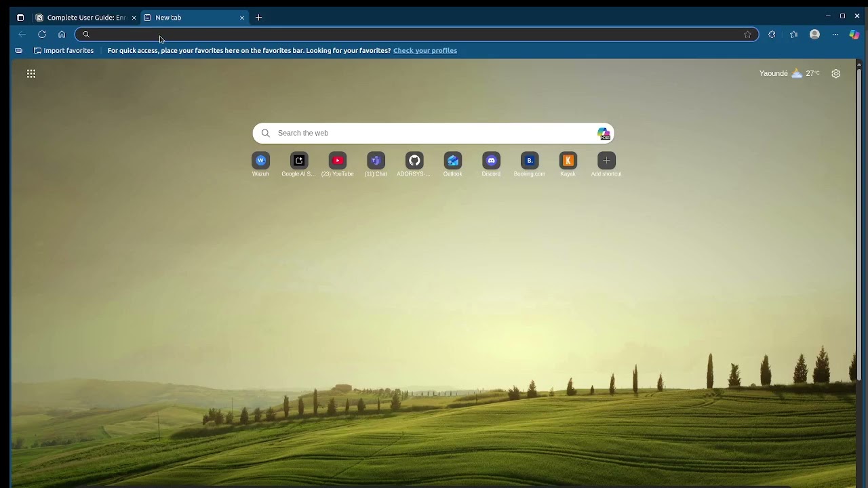Viewport: 868px width, 488px height.
Task: Open the extensions icon in toolbar
Action: pos(772,35)
